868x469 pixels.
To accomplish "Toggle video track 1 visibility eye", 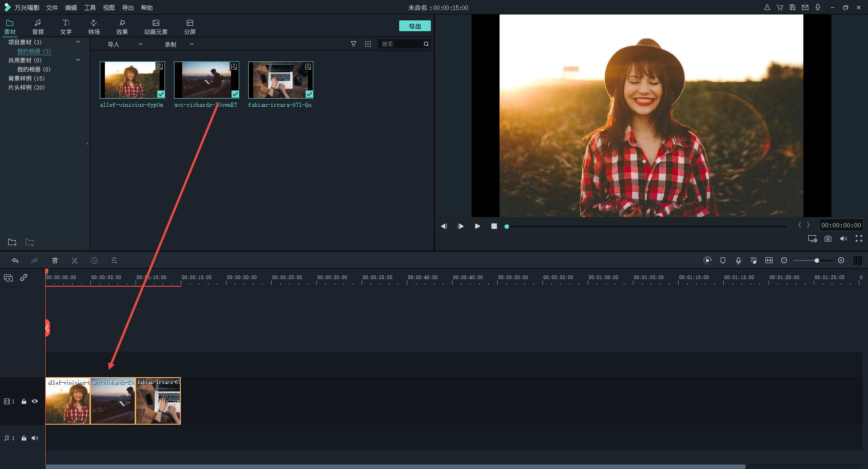I will click(x=35, y=401).
